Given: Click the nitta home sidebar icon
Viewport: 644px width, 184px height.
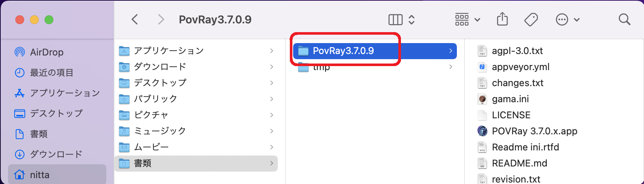Looking at the screenshot, I should click(x=20, y=175).
